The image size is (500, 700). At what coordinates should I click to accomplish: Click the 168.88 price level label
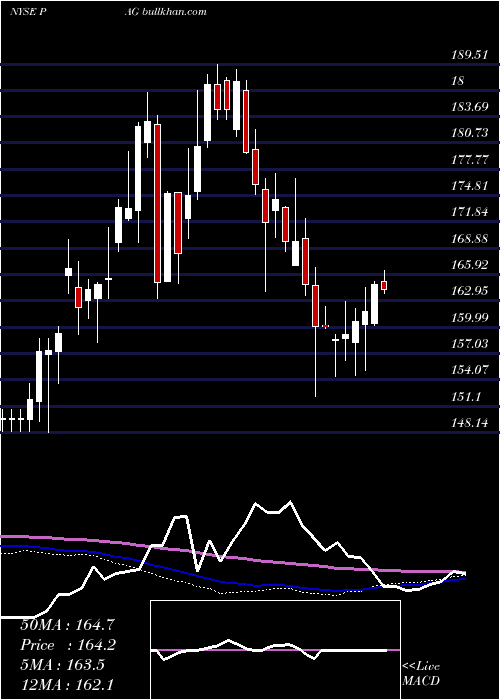coord(470,239)
